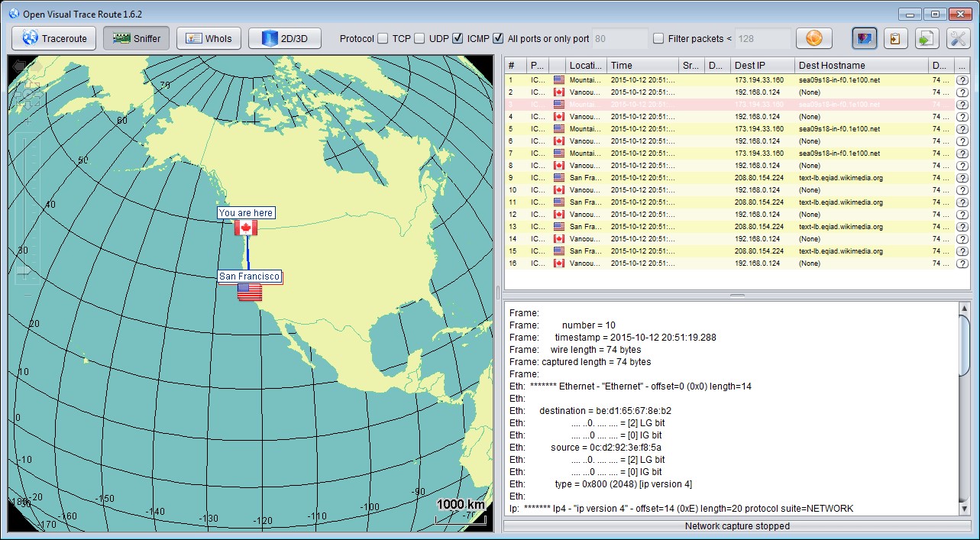Click the map screenshot icon button
The width and height of the screenshot is (980, 540).
coord(865,38)
